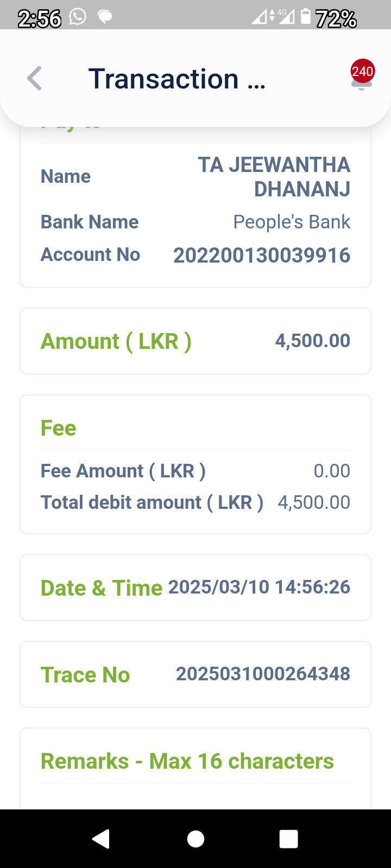Tap the battery icon in status bar

tap(306, 17)
